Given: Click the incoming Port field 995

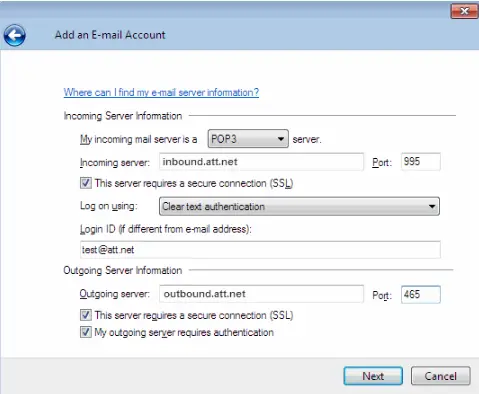Looking at the screenshot, I should pos(421,162).
